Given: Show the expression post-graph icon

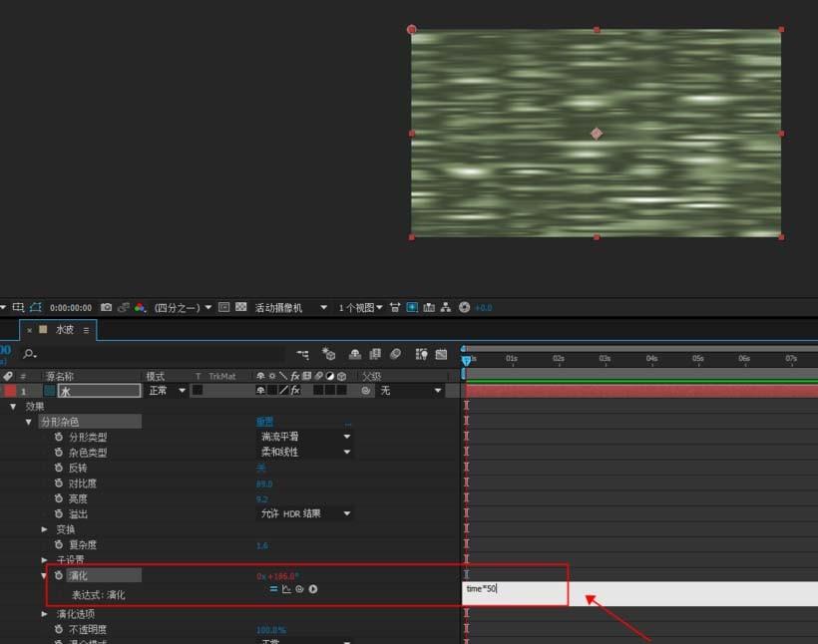Looking at the screenshot, I should [x=286, y=590].
